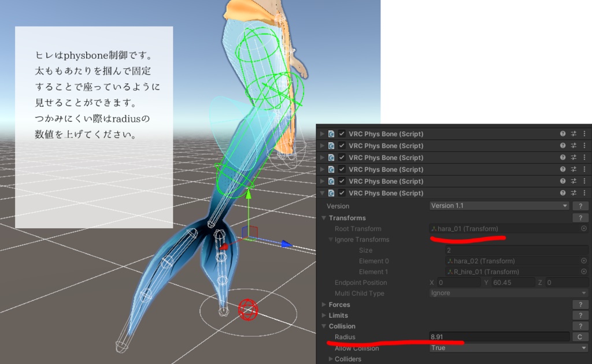Open the Allow Collision dropdown
Screen dimensions: 592x364
509,348
